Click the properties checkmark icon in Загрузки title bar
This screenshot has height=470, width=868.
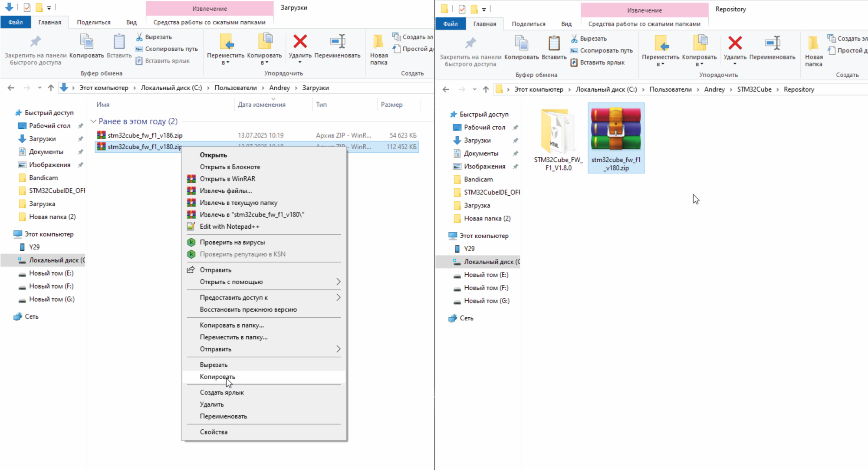(x=27, y=7)
